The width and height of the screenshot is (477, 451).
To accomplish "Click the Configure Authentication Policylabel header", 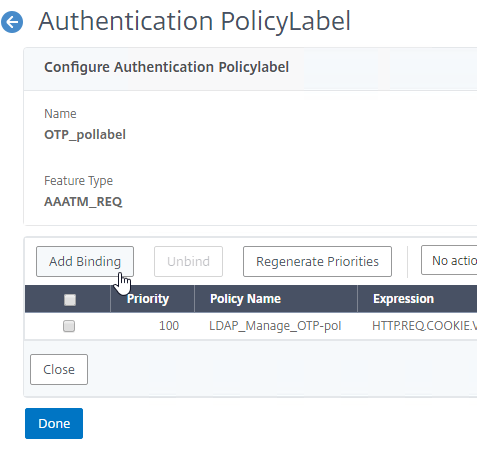I will pos(166,67).
